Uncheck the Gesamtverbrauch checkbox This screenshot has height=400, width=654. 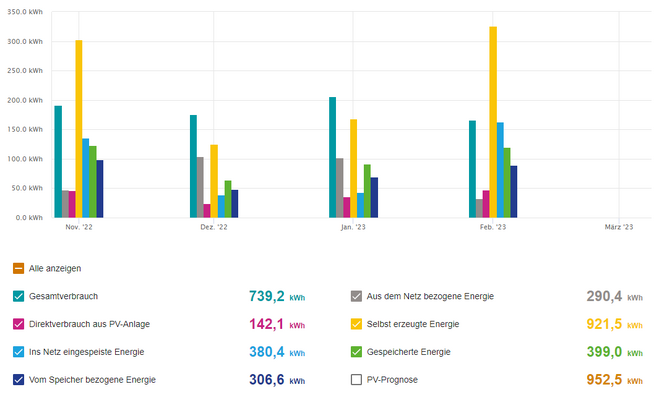[x=18, y=296]
